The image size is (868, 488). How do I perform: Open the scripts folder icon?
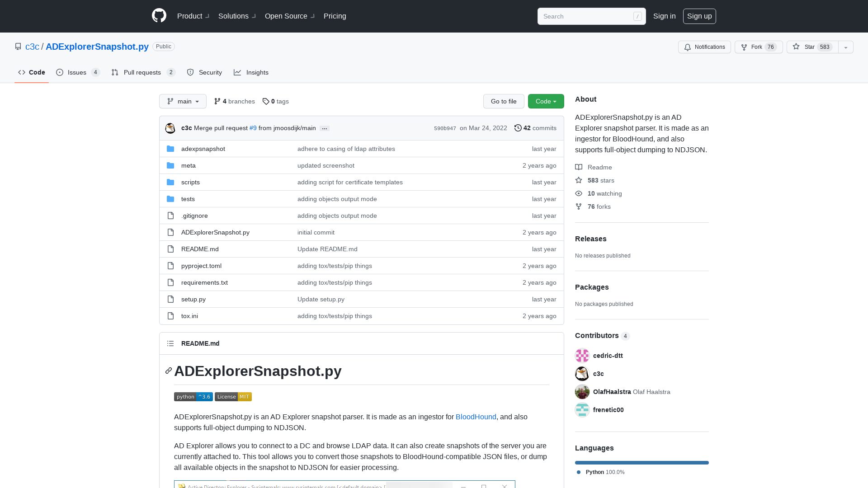[x=170, y=182]
